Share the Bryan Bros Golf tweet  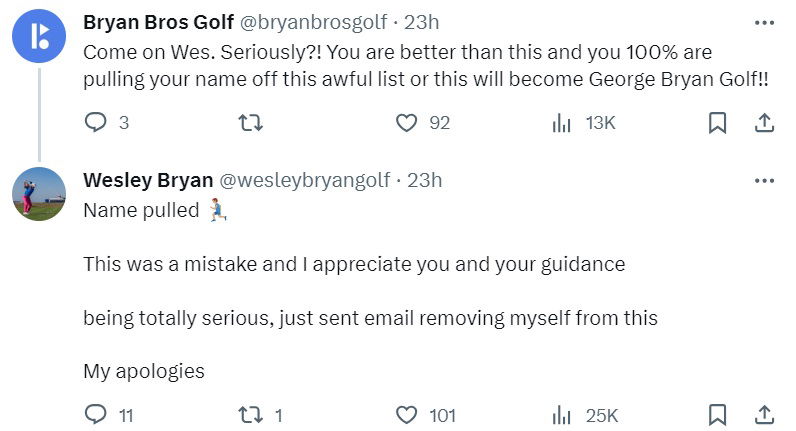coord(763,123)
